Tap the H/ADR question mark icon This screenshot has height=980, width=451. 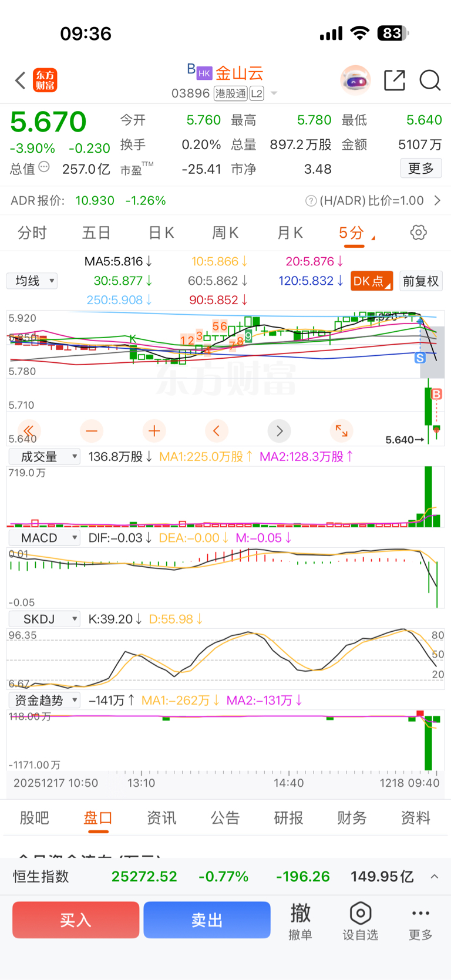[x=311, y=201]
